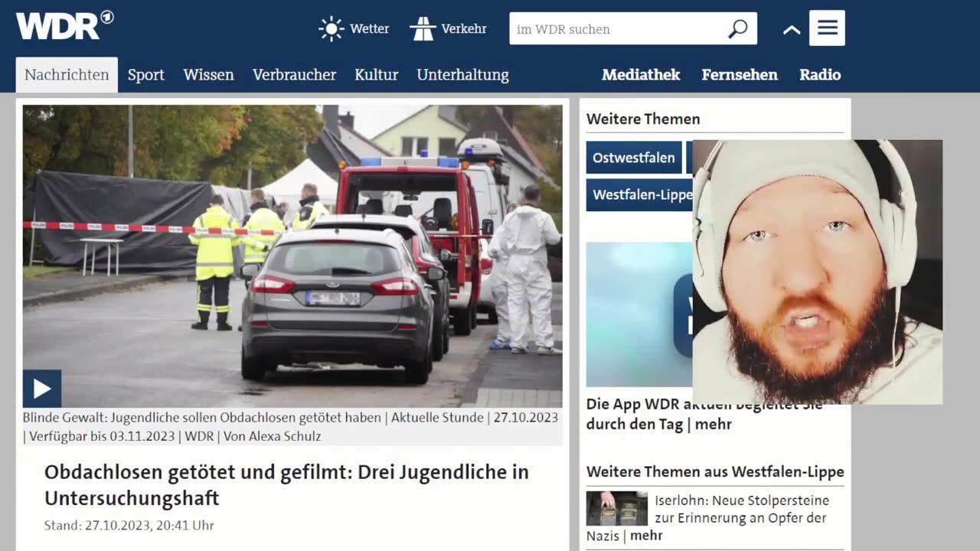Click 'mehr' after 'Nazis'
Viewport: 980px width, 551px height.
click(x=646, y=536)
